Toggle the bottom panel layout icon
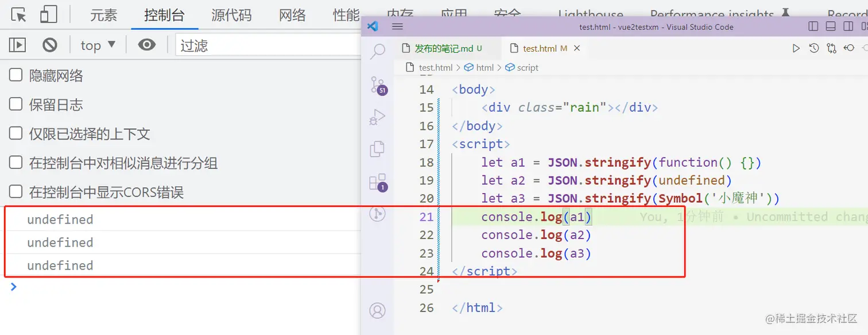 (831, 26)
